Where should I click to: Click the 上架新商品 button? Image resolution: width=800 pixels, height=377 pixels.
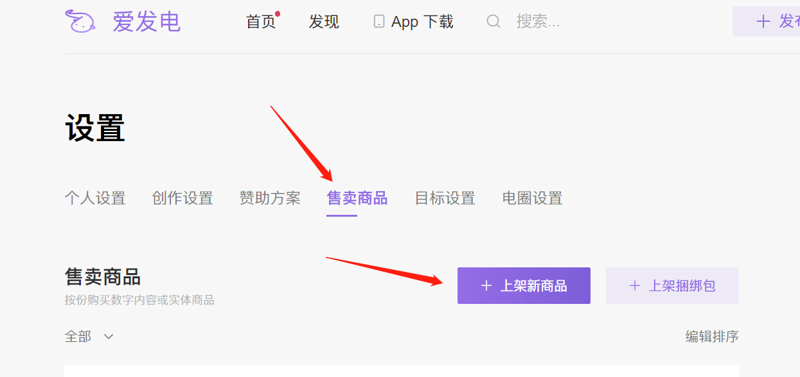[524, 286]
